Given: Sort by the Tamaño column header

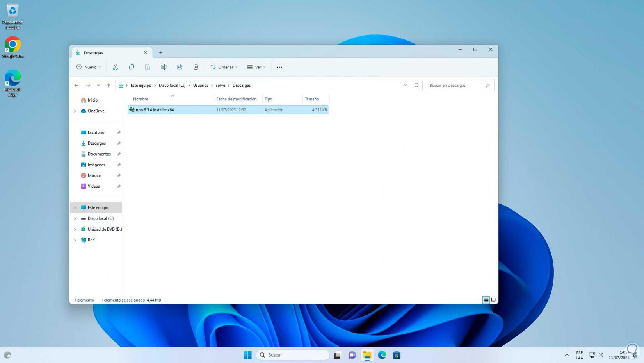Looking at the screenshot, I should 312,99.
